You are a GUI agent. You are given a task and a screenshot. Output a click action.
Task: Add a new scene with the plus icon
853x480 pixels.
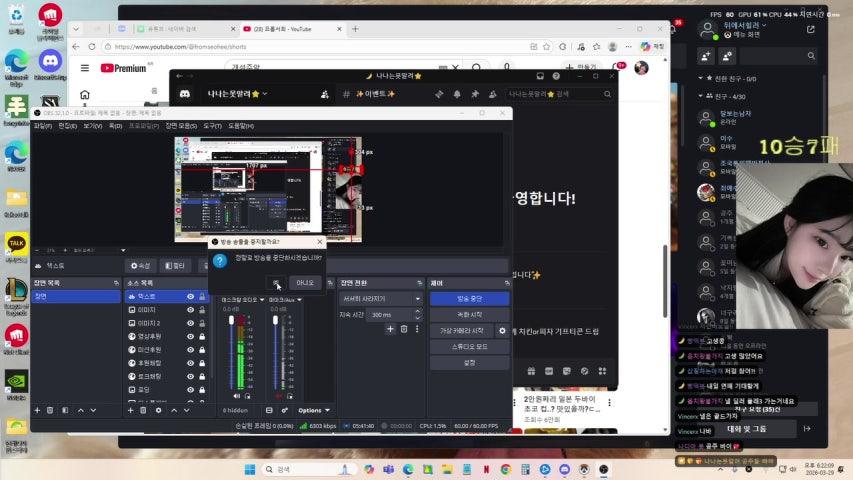coord(37,410)
